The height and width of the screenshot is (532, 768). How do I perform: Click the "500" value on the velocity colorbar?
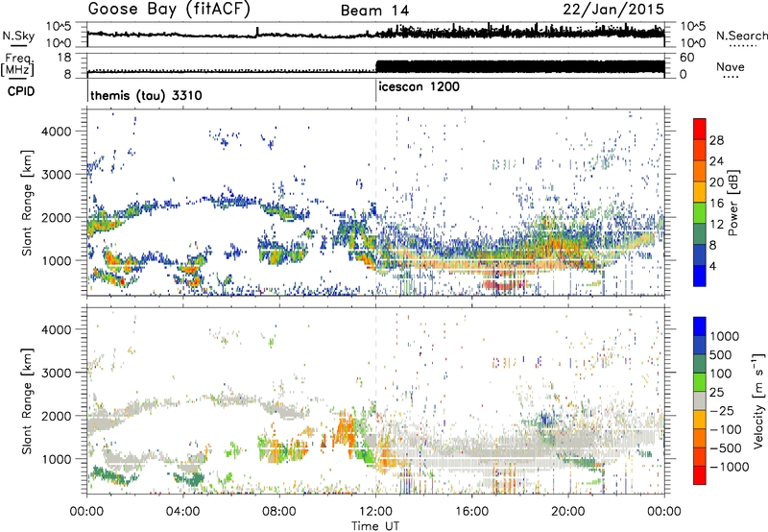(721, 354)
